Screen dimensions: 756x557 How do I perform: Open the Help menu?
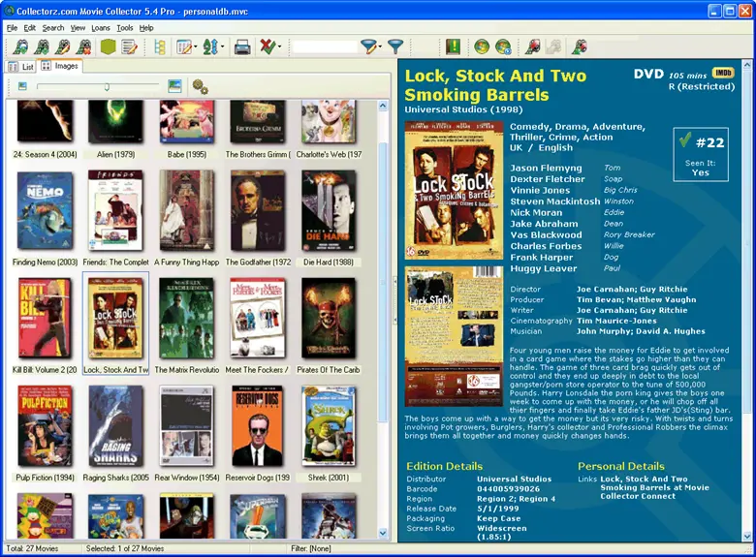click(146, 28)
